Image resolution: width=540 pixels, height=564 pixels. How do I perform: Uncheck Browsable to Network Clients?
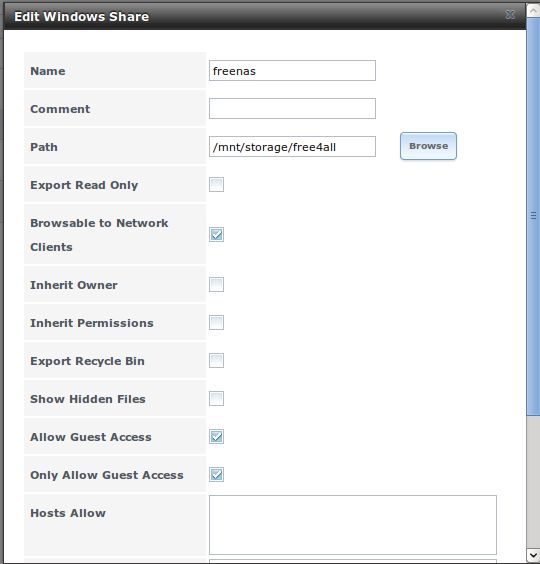coord(216,235)
